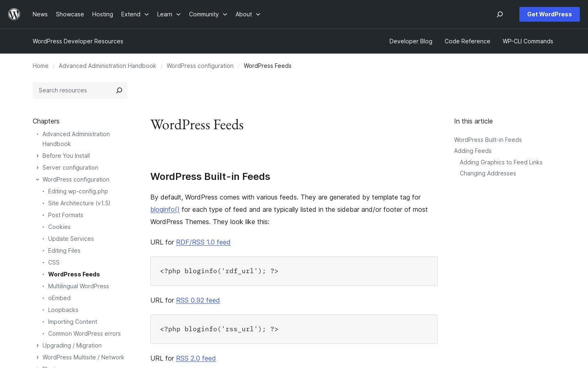The width and height of the screenshot is (588, 368).
Task: Expand WordPress Multisite / Network chapter arrow
Action: [38, 357]
